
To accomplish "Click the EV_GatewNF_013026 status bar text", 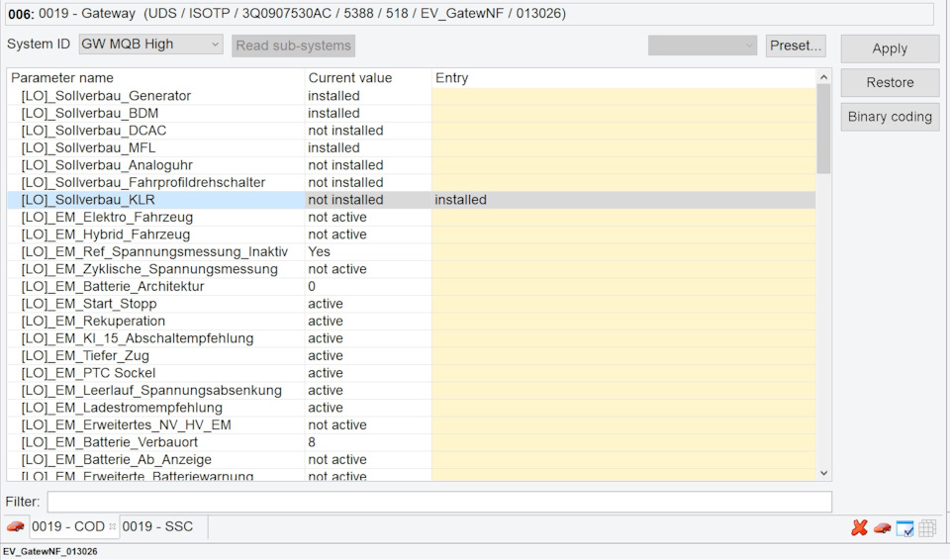I will coord(50,551).
